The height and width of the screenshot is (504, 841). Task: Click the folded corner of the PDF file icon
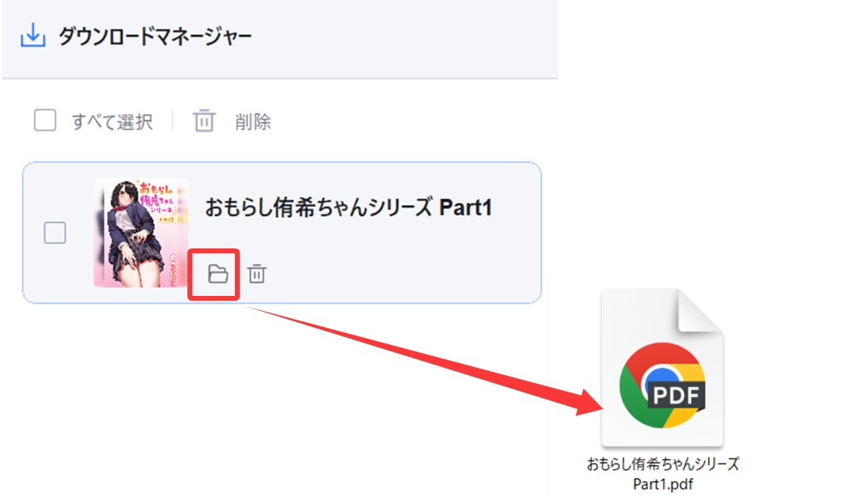[x=703, y=310]
